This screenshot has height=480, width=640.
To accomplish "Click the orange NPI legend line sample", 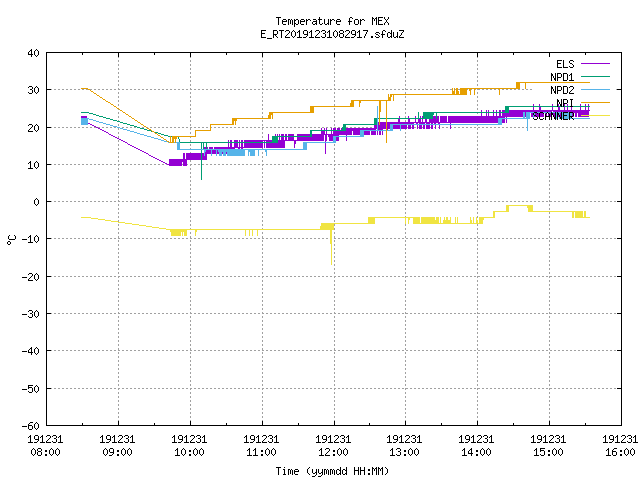I will pyautogui.click(x=595, y=102).
